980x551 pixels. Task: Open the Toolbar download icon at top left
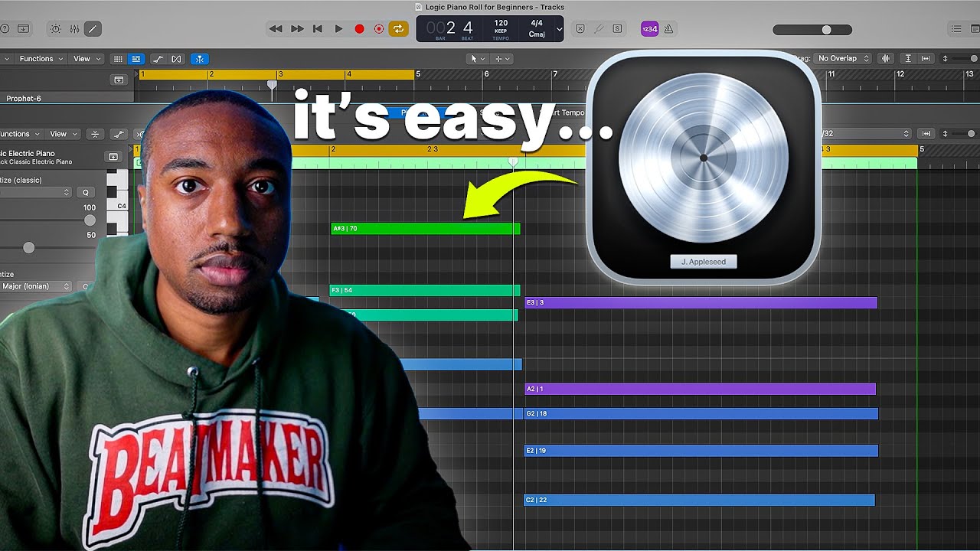pyautogui.click(x=24, y=29)
